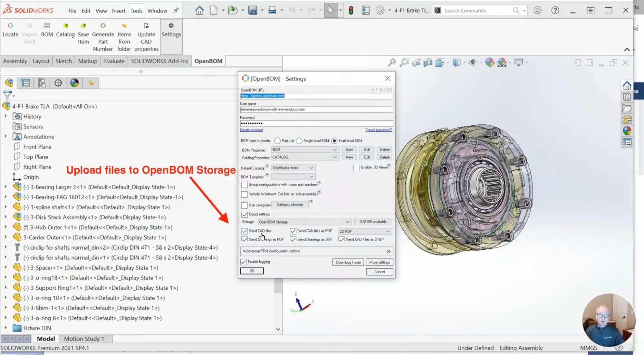Toggle Send CAD Files as STEP
The width and height of the screenshot is (644, 355).
coord(341,239)
